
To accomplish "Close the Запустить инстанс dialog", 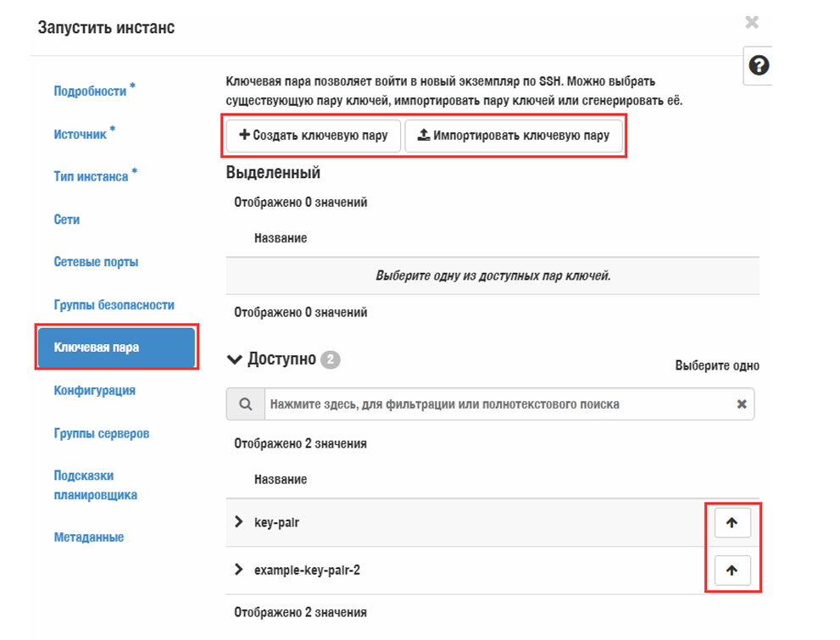I will click(752, 23).
